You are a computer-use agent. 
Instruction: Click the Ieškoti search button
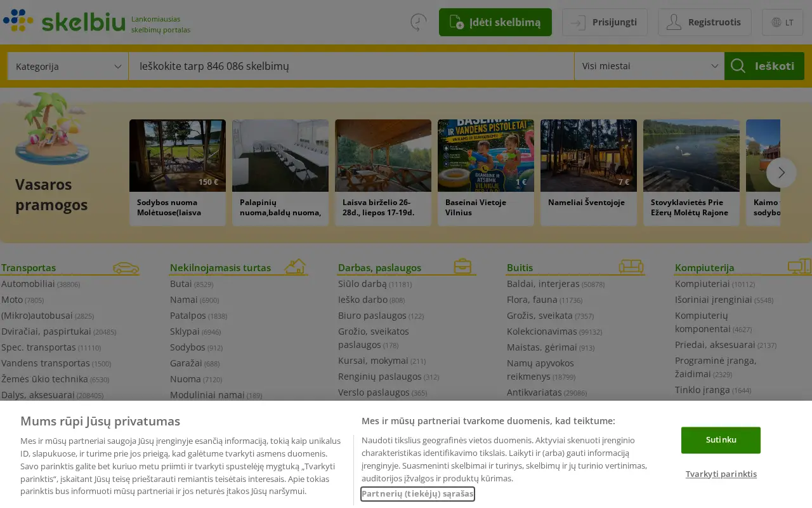click(x=764, y=66)
